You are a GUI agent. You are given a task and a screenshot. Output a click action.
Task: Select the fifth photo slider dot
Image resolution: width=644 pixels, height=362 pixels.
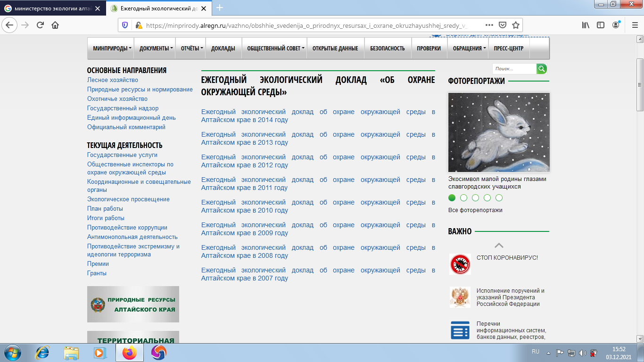(x=499, y=198)
